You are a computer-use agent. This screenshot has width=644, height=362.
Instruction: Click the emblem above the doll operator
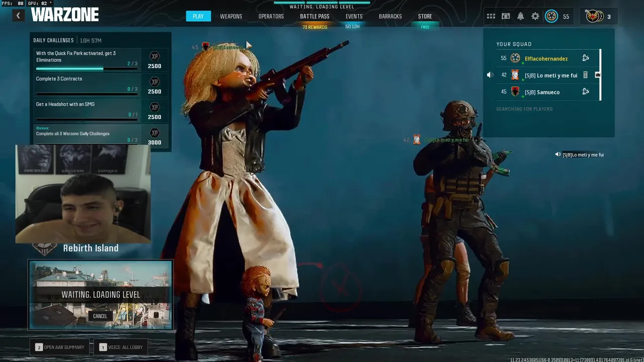(x=205, y=47)
